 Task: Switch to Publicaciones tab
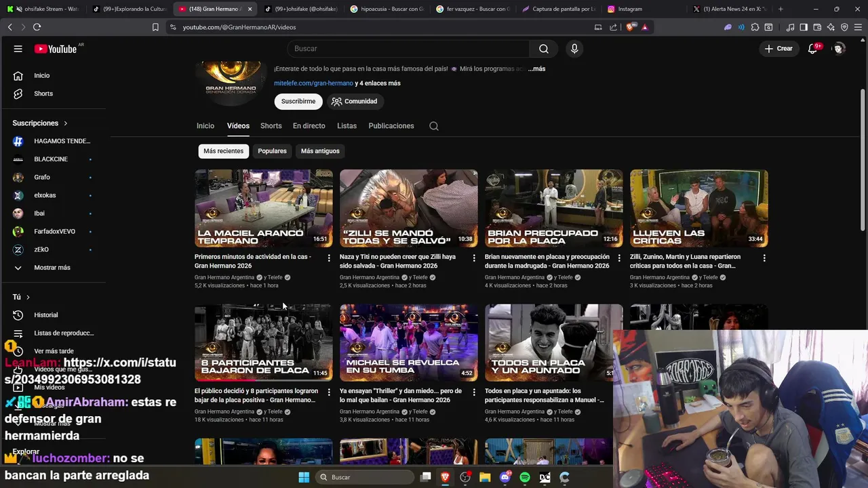(391, 126)
